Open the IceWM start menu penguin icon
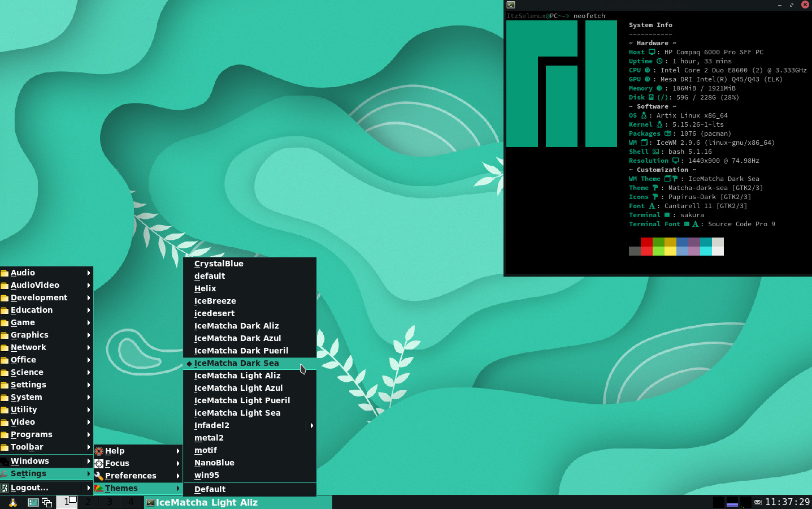The height and width of the screenshot is (509, 812). [x=12, y=502]
